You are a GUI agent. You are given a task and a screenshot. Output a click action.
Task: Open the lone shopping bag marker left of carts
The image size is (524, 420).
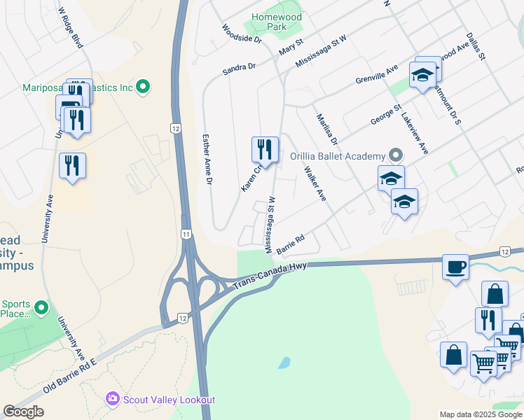tap(453, 355)
